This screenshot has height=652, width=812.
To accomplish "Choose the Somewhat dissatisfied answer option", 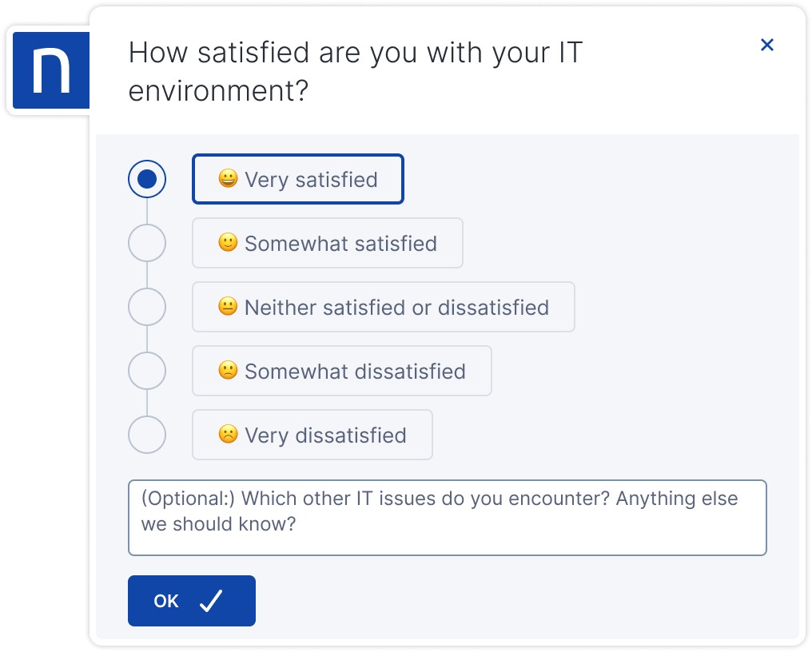I will click(x=342, y=371).
